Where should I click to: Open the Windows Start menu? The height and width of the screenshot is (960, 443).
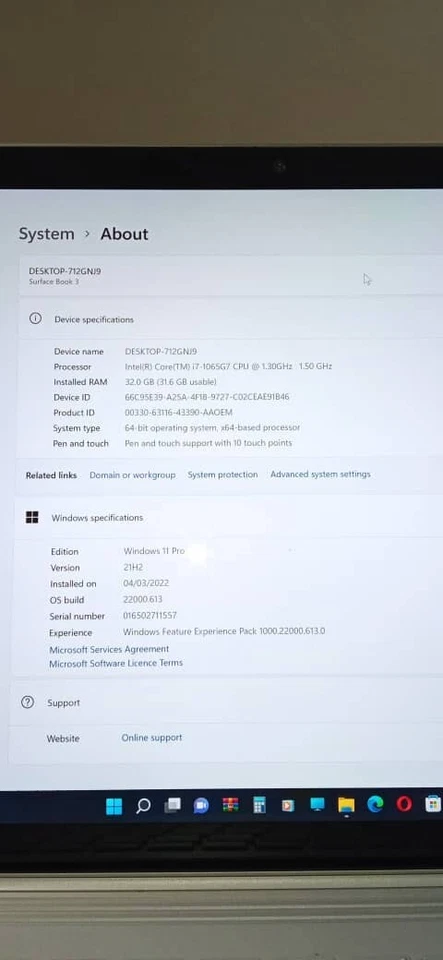click(114, 806)
